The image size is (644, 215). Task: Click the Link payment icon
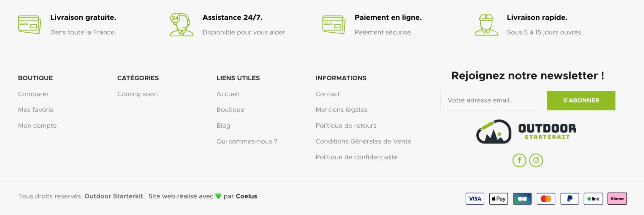pyautogui.click(x=593, y=199)
